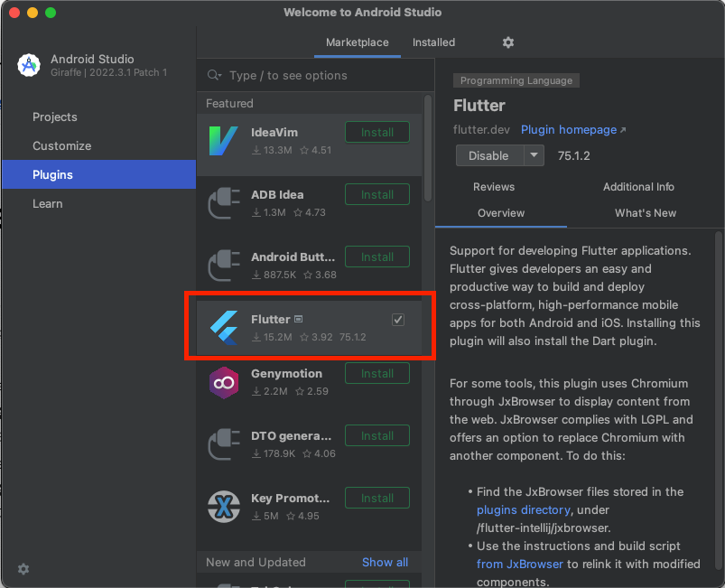Image resolution: width=725 pixels, height=588 pixels.
Task: Click the IdeaVim plugin icon
Action: click(223, 141)
